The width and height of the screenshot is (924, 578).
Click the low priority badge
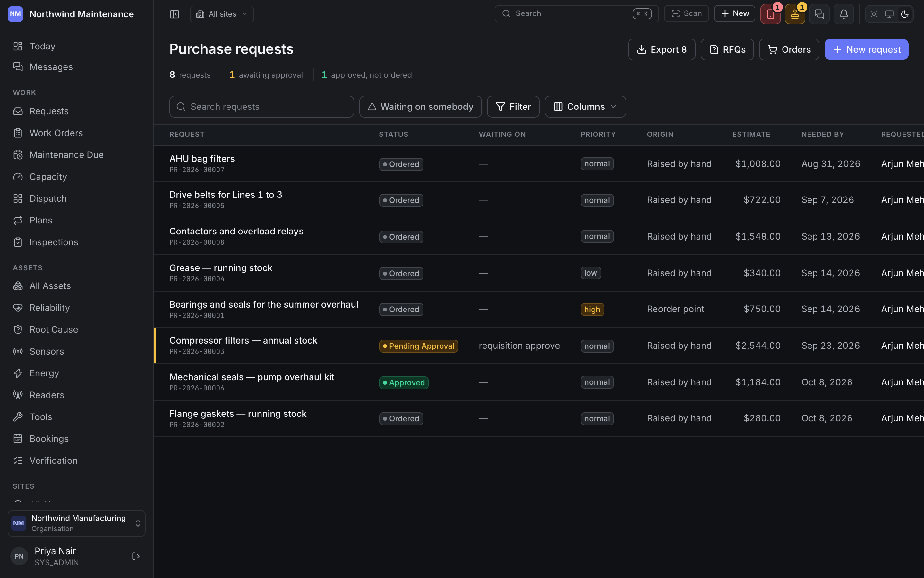(x=591, y=273)
